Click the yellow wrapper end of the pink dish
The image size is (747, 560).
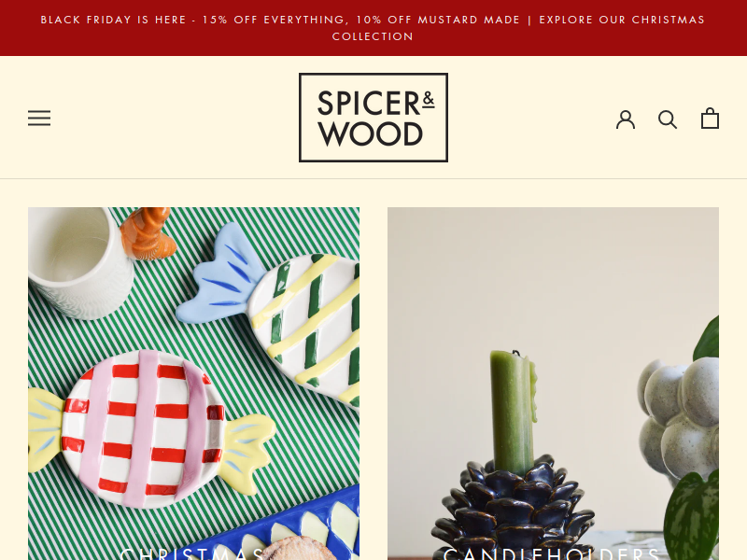(248, 450)
